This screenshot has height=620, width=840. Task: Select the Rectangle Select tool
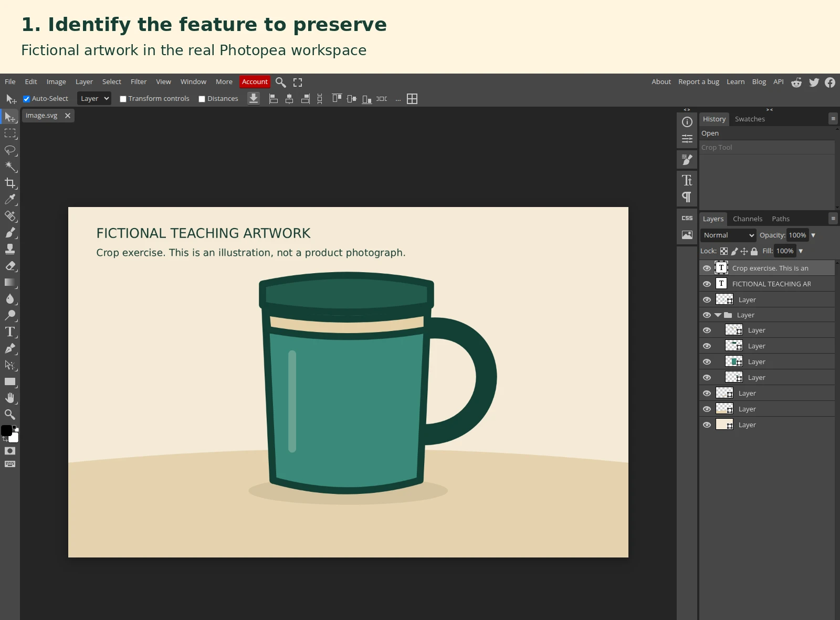(x=10, y=133)
